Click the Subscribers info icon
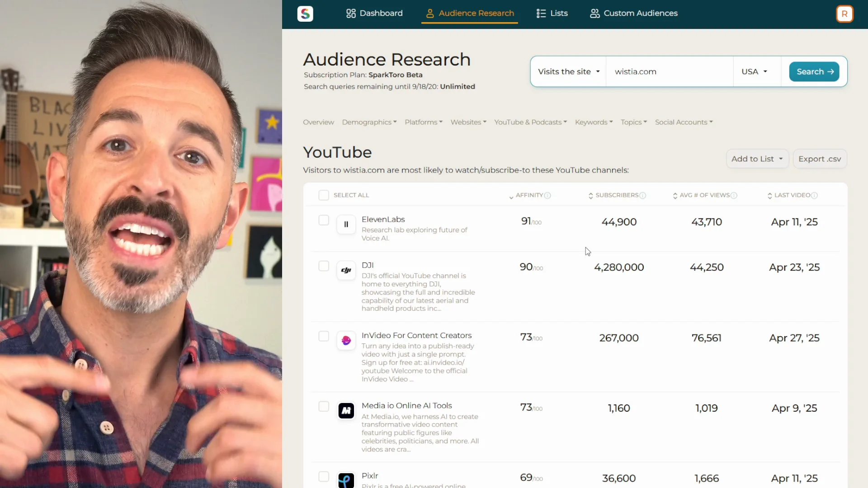Screen dimensions: 868x488 point(643,195)
